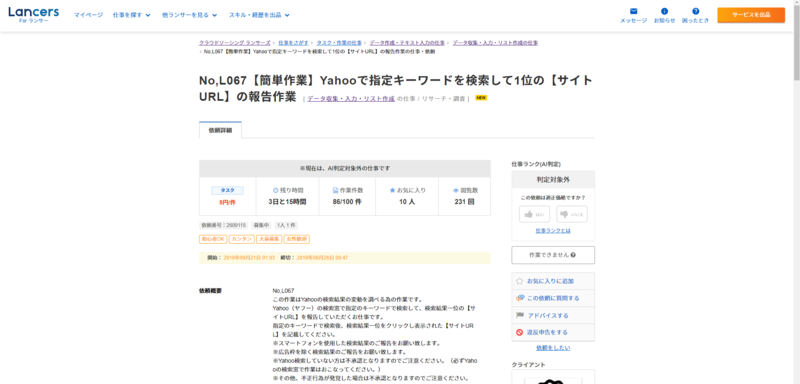Open the データ収集・入力・リスト作成 category link
This screenshot has width=800, height=384.
tap(351, 99)
